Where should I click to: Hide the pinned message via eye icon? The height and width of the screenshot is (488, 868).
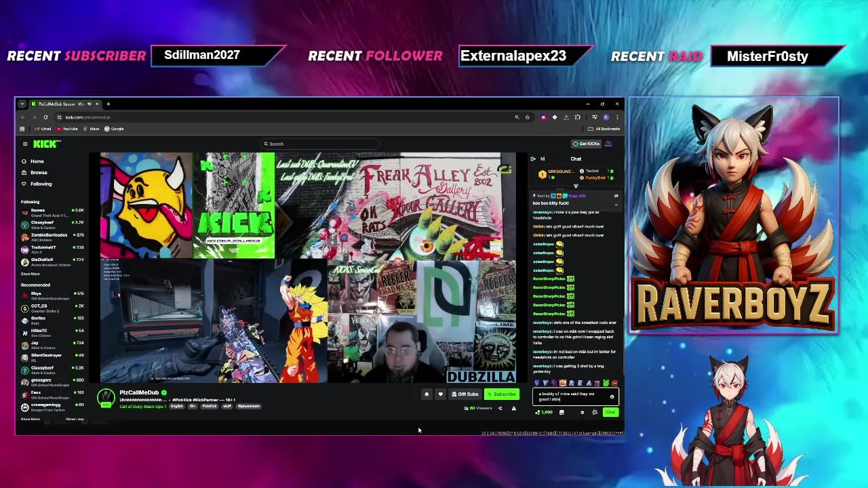click(616, 196)
